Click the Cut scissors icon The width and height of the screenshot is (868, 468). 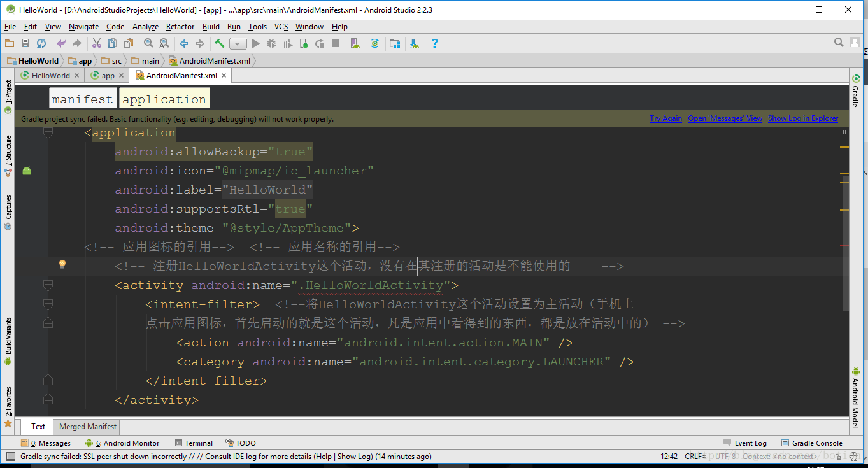(97, 43)
